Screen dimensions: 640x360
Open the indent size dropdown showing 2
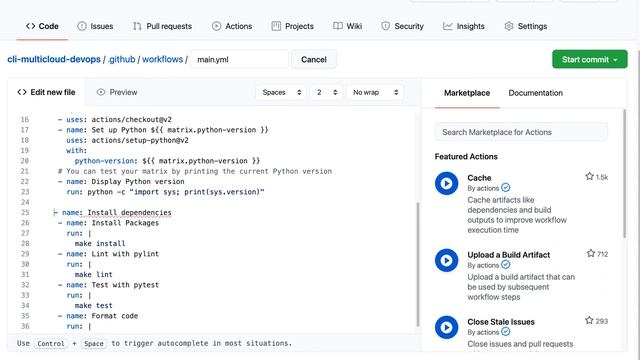(326, 92)
